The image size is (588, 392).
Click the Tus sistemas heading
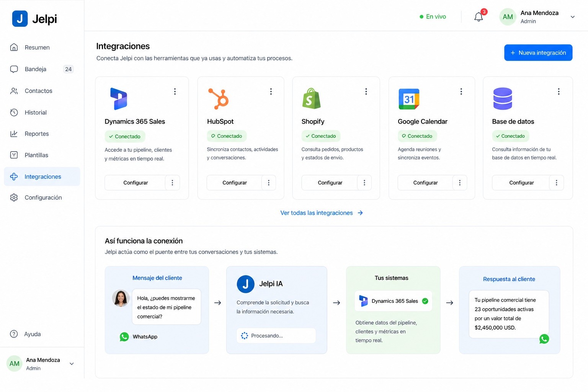pos(392,278)
